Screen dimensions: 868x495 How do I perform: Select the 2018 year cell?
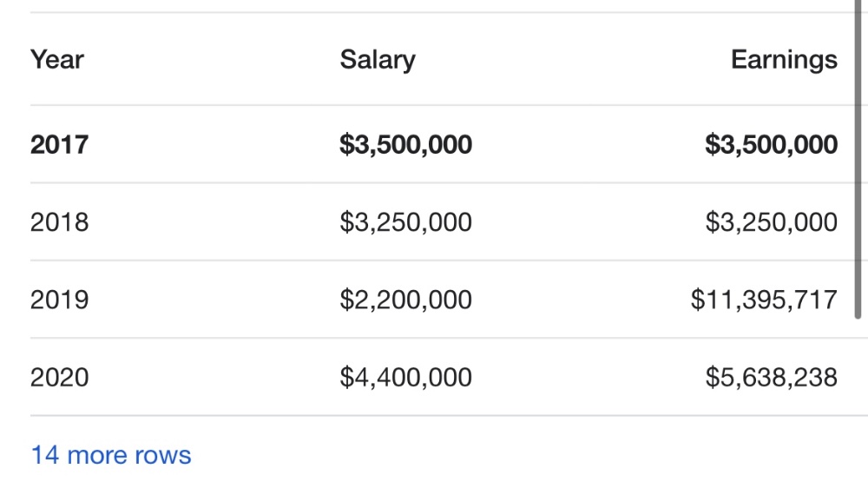59,222
